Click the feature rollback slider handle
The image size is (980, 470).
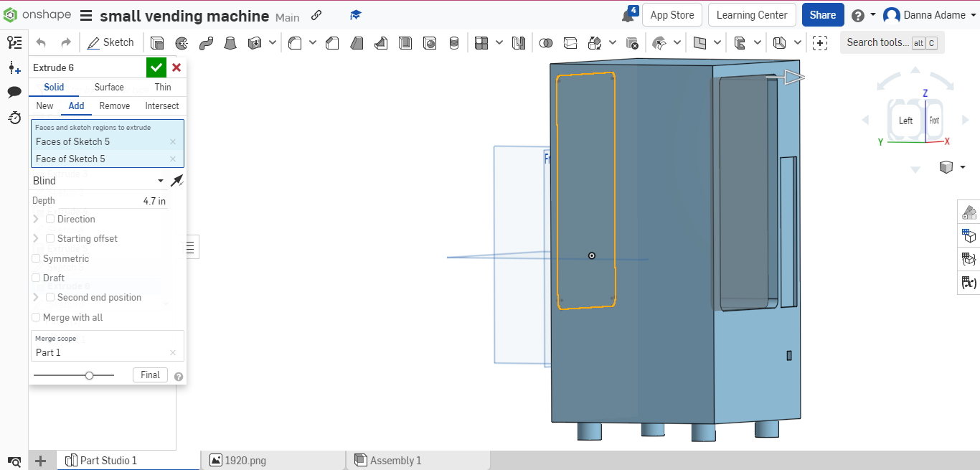(89, 375)
